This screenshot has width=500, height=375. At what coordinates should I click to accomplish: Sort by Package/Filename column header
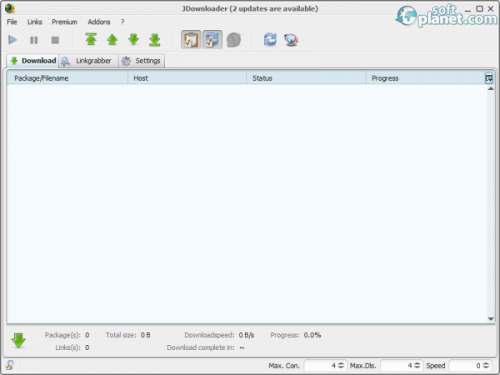tap(67, 78)
